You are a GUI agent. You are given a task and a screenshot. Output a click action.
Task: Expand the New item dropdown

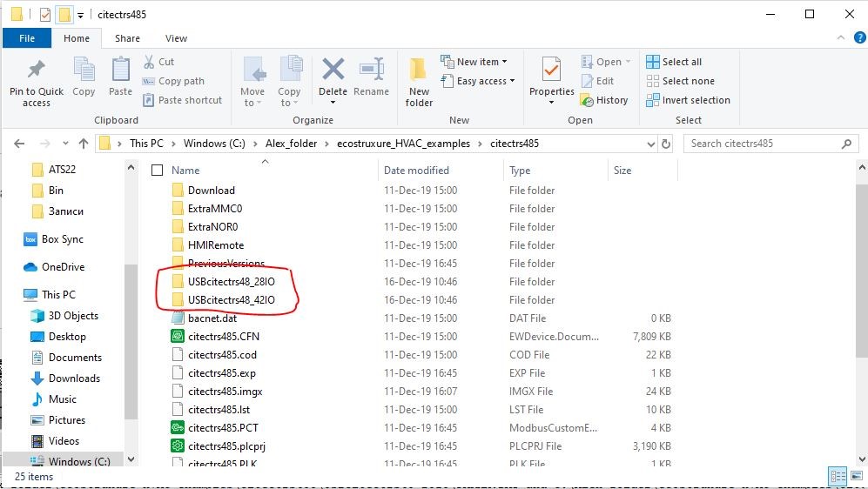[x=504, y=62]
